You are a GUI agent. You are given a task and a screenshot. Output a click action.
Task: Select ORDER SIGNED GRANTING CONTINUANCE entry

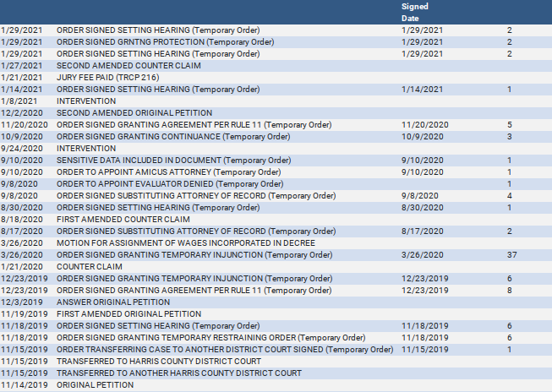173,137
